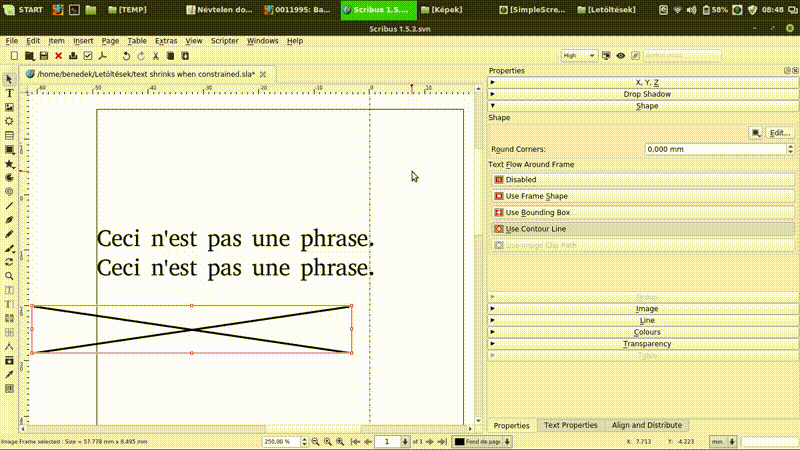Select the Zoom magnifier tool
This screenshot has height=450, width=800.
9,275
